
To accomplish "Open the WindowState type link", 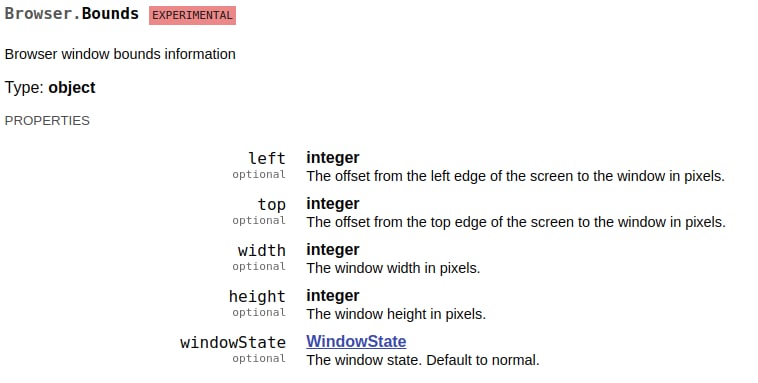I will tap(356, 341).
